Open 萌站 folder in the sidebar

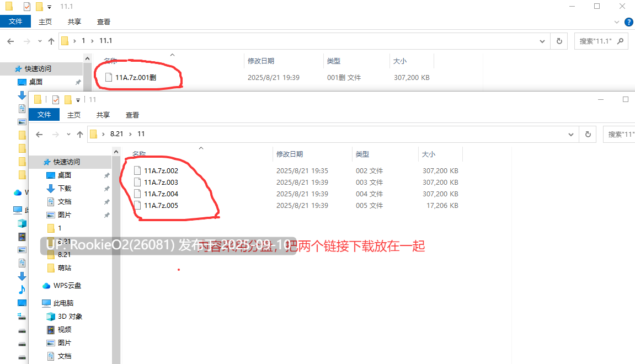point(65,268)
